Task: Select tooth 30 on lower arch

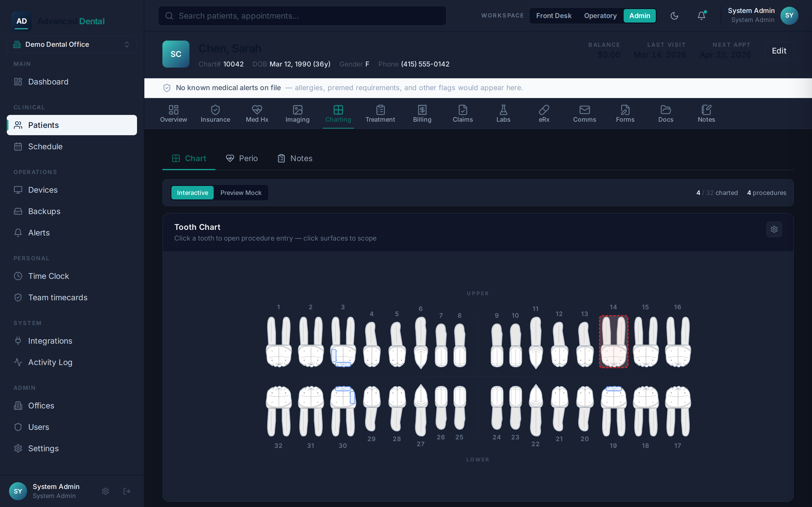Action: 343,411
